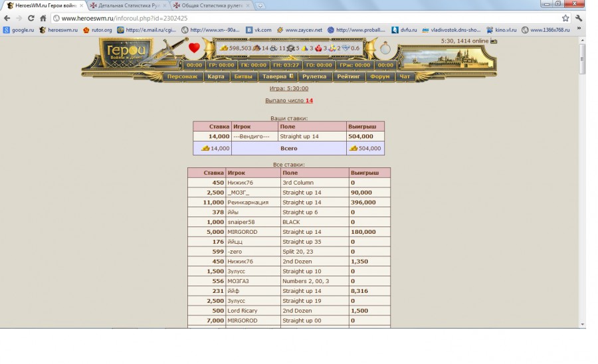Open player -zero profile
This screenshot has height=364, width=598.
click(235, 252)
